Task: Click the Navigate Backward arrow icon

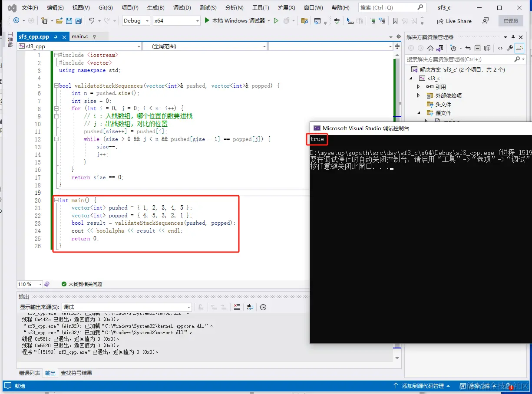Action: click(x=17, y=20)
